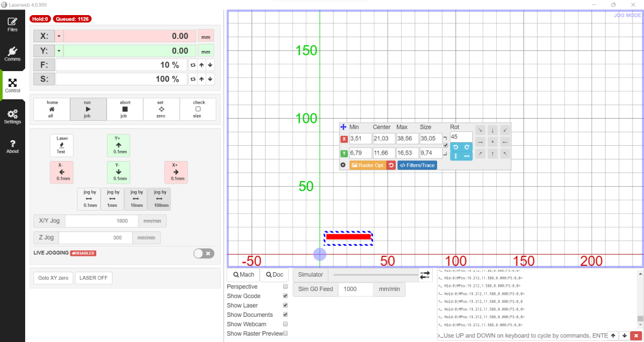Jog X- with the left arrow

tap(62, 172)
